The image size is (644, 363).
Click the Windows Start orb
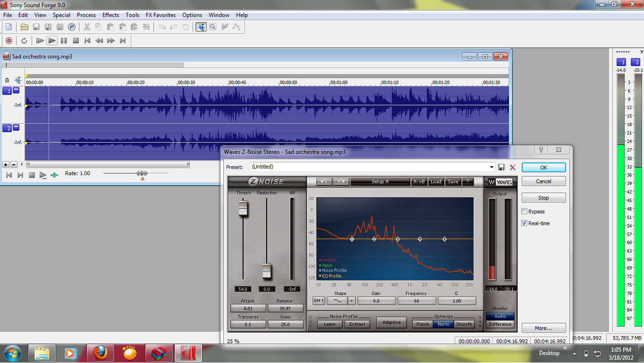coord(12,353)
